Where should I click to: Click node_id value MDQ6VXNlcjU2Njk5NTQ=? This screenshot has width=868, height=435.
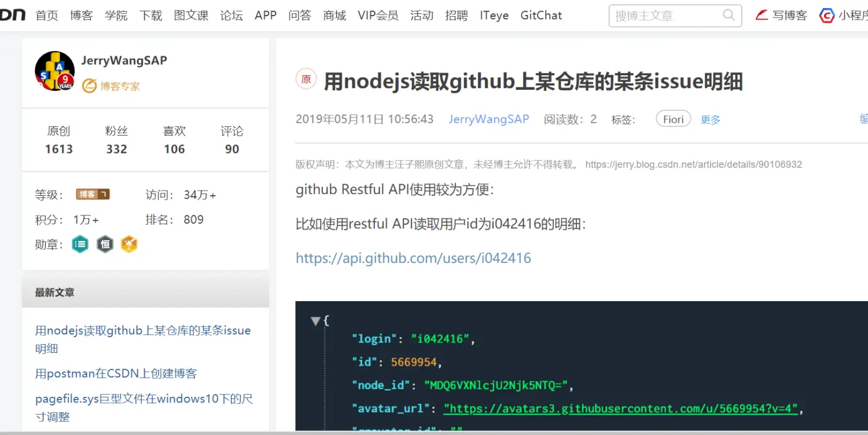495,386
